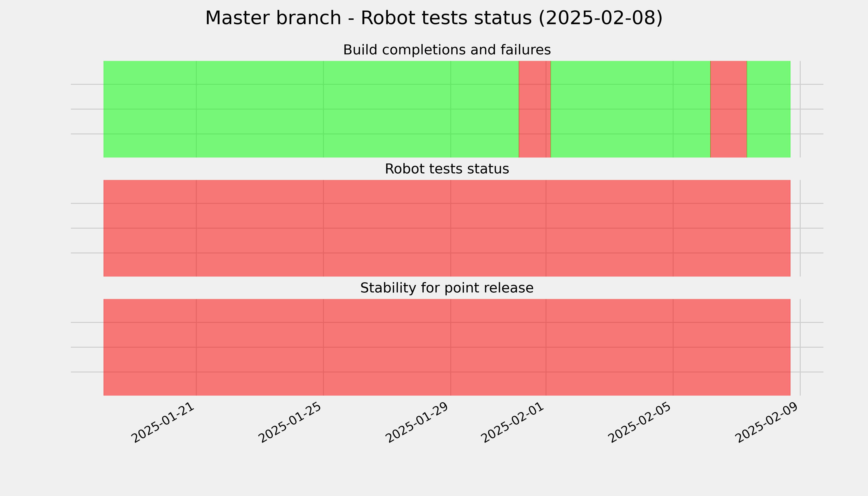
Task: Select the Build completions and failures subtitle
Action: point(447,50)
